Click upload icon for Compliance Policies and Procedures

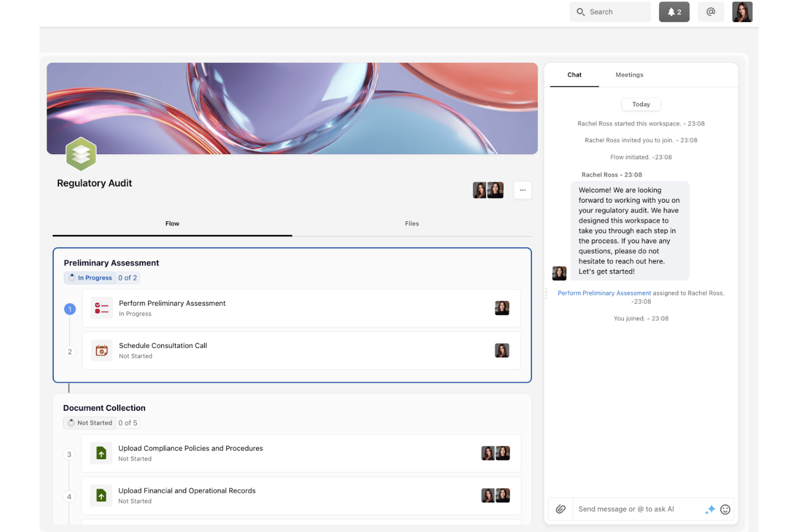click(101, 453)
